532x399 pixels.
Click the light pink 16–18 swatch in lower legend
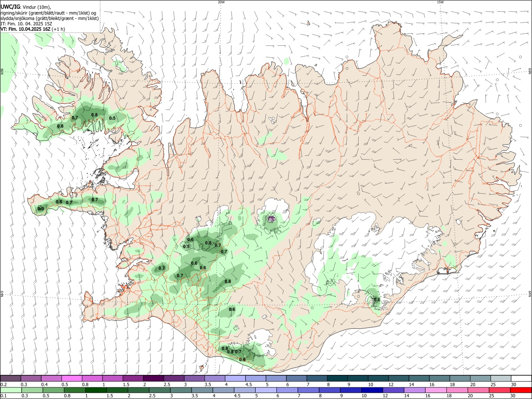(437, 390)
